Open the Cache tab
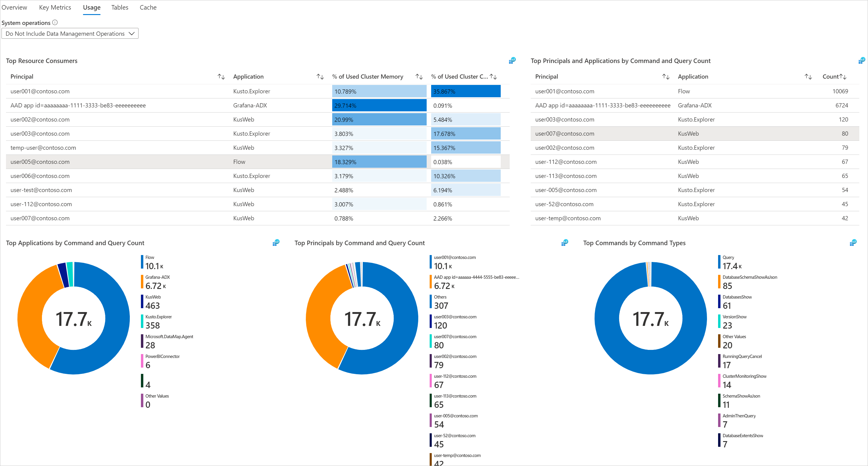The height and width of the screenshot is (466, 868). (x=148, y=7)
